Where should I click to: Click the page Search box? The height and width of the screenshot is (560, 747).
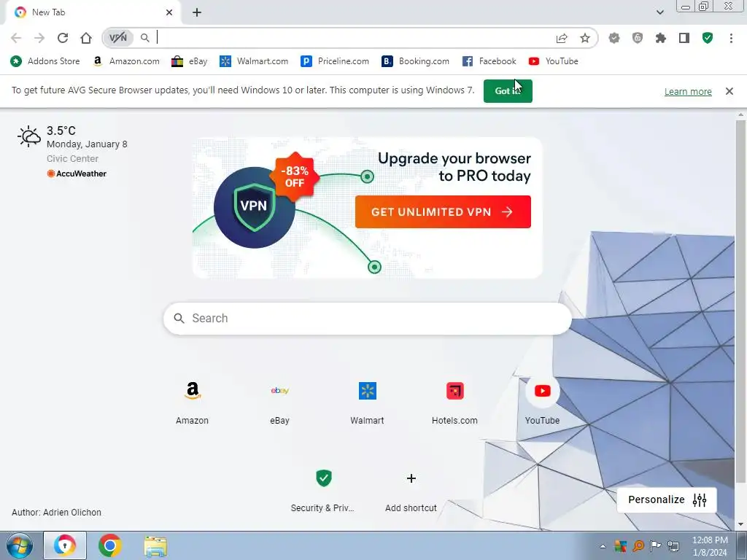click(x=368, y=318)
